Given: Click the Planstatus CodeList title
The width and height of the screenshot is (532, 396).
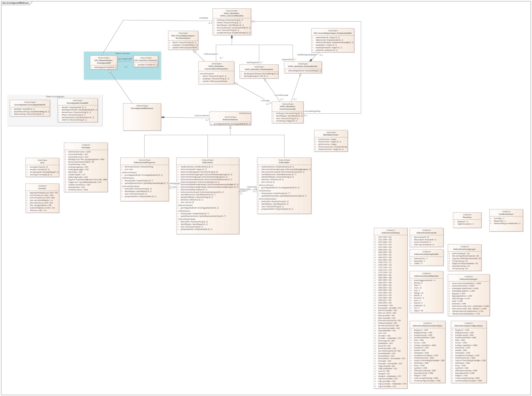Looking at the screenshot, I should (x=467, y=217).
